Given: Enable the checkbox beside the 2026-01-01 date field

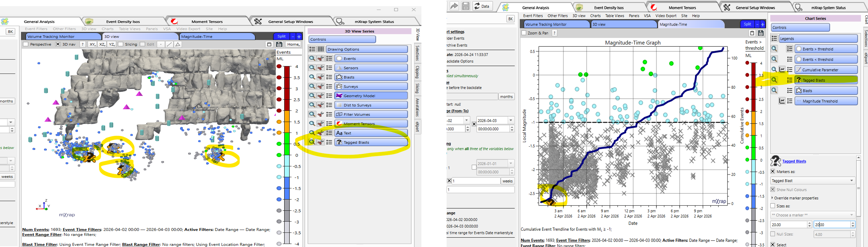Looking at the screenshot, I should pos(474,167).
